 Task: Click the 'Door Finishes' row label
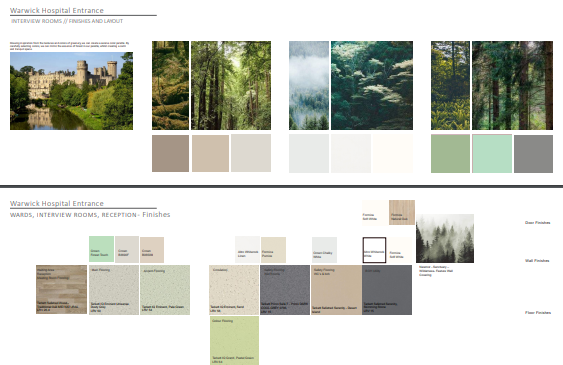[538, 223]
